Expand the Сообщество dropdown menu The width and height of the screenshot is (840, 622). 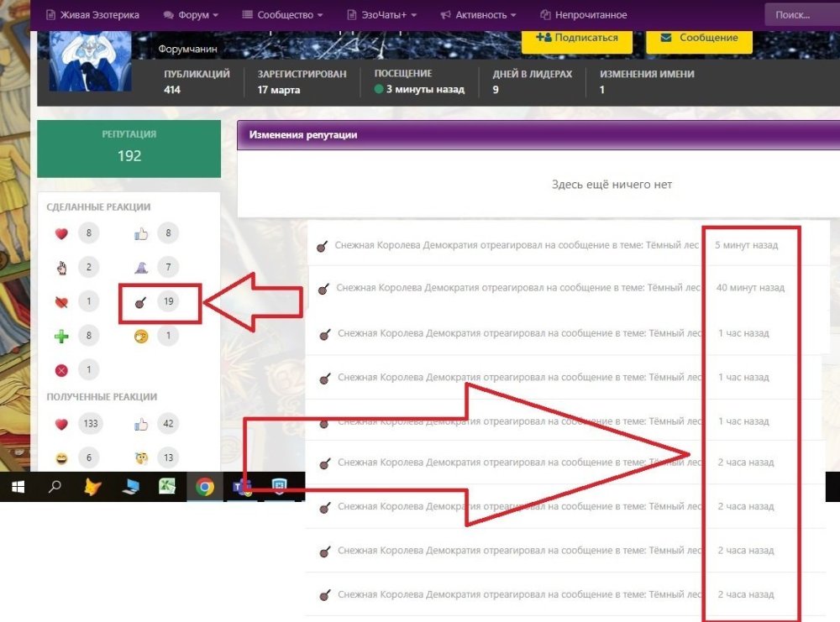283,15
